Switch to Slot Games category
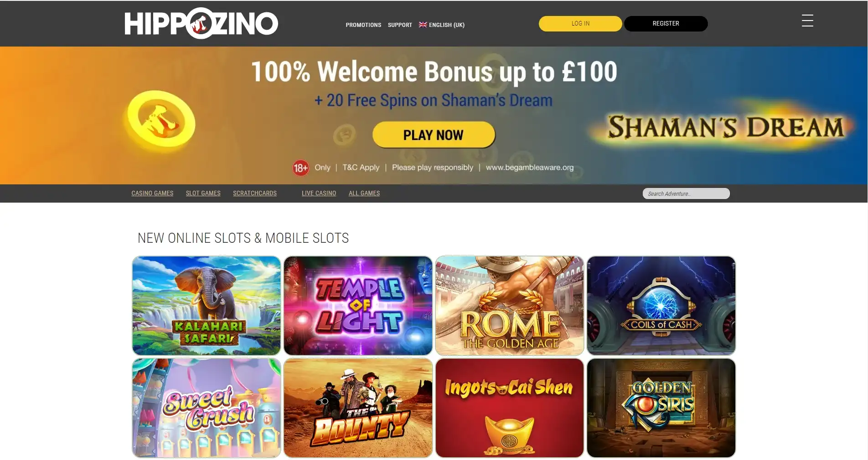The width and height of the screenshot is (868, 460). [203, 193]
